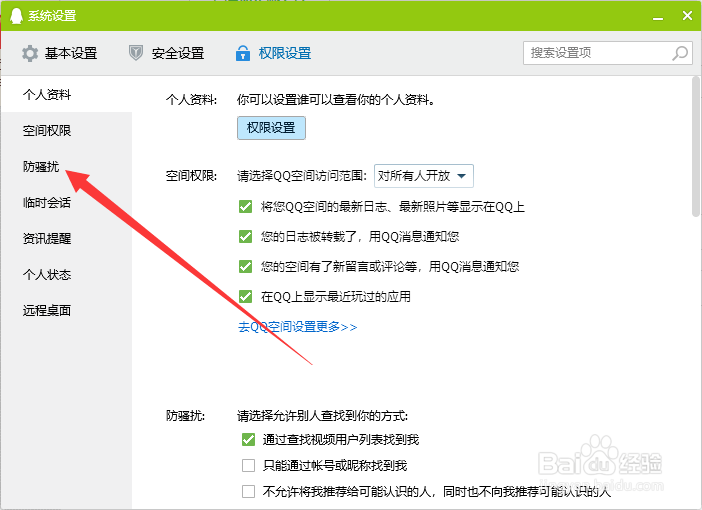Image resolution: width=702 pixels, height=510 pixels.
Task: Click the shield icon beside 安全设置
Action: click(136, 53)
